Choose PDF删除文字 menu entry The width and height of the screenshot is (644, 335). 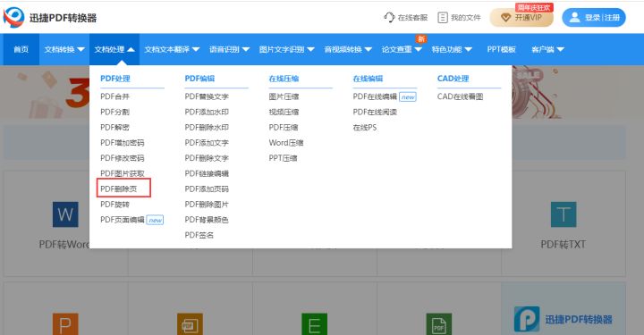tap(207, 158)
